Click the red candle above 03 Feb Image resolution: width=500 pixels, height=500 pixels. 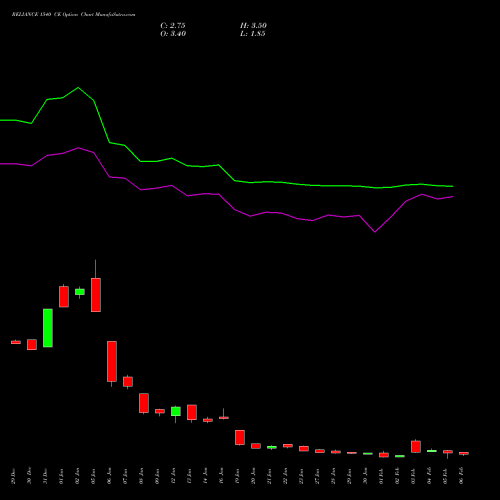416,447
